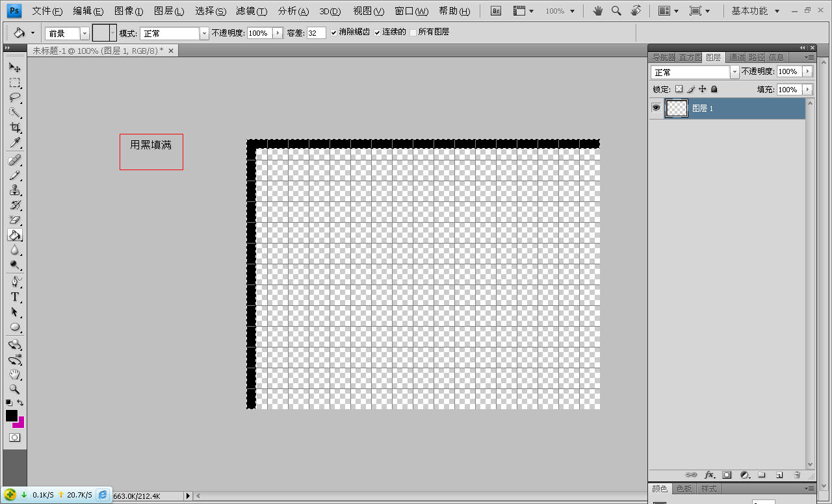Delete layer using the trash icon

point(797,475)
